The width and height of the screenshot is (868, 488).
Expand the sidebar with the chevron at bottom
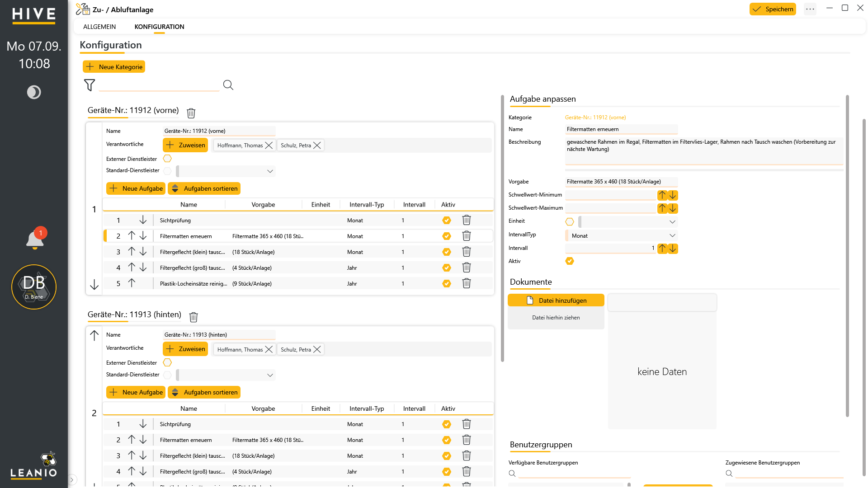tap(72, 480)
